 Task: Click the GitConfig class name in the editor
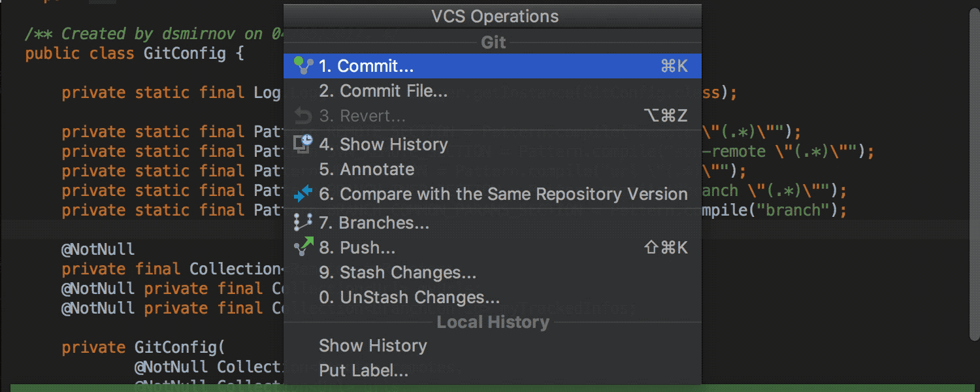tap(185, 54)
